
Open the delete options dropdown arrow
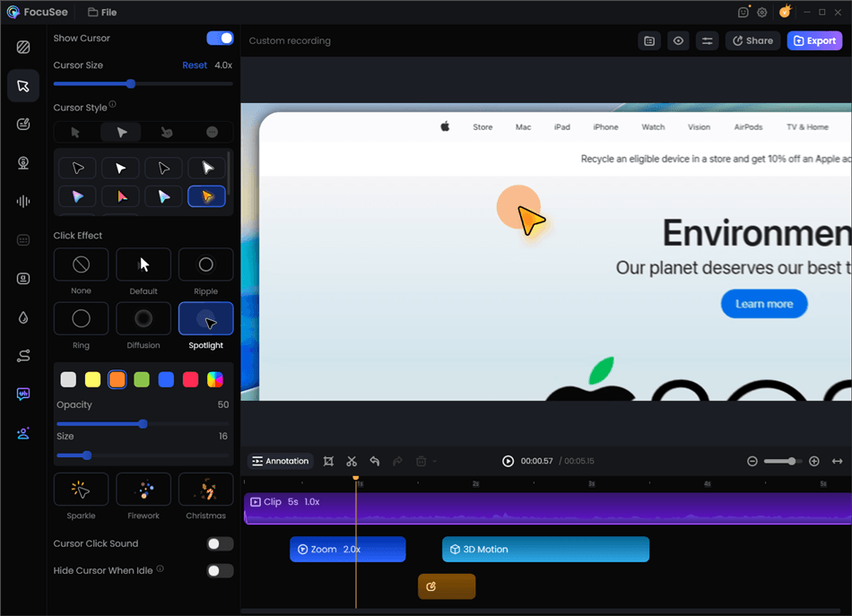(435, 461)
